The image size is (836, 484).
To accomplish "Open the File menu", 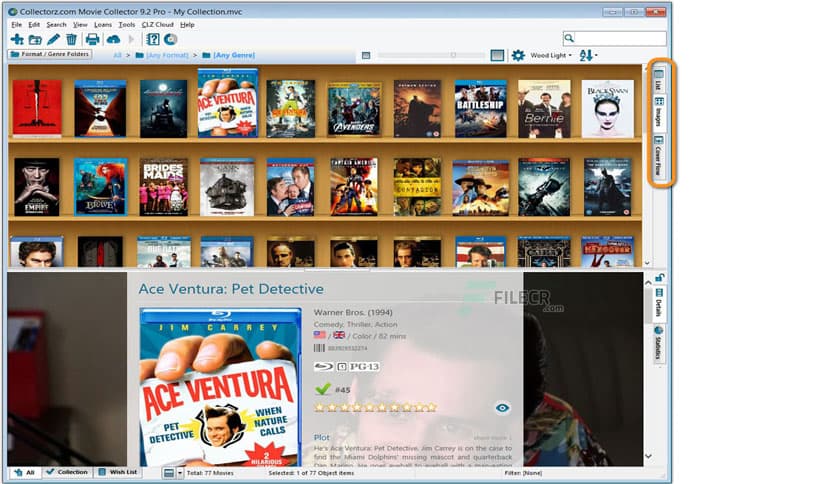I will click(x=17, y=25).
